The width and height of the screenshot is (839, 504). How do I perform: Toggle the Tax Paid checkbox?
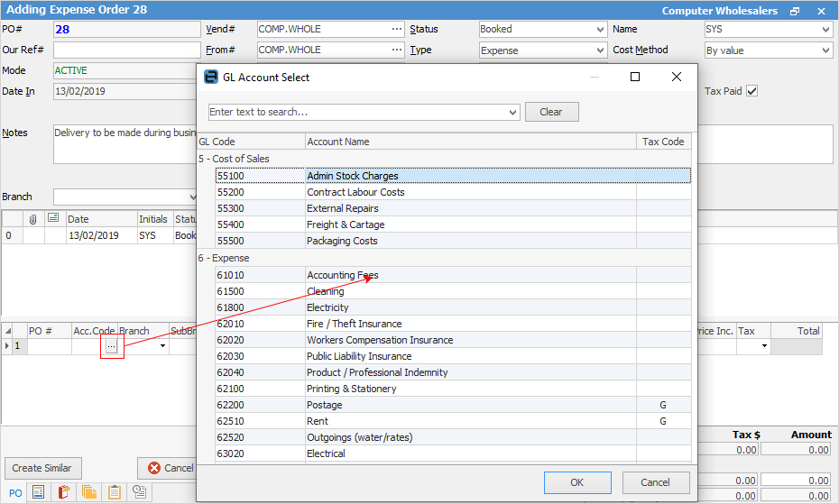tap(751, 91)
